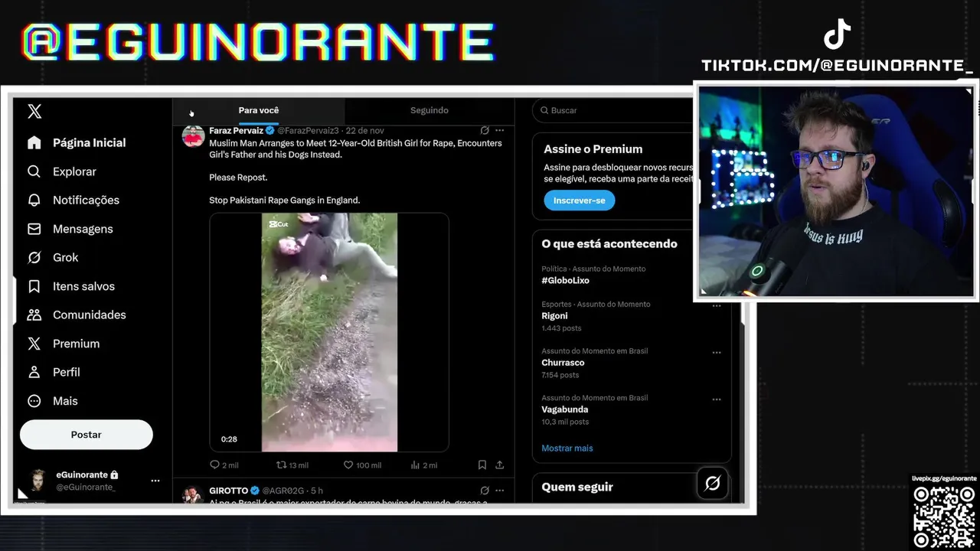Switch to Seguindo tab
The height and width of the screenshot is (551, 980).
click(429, 111)
